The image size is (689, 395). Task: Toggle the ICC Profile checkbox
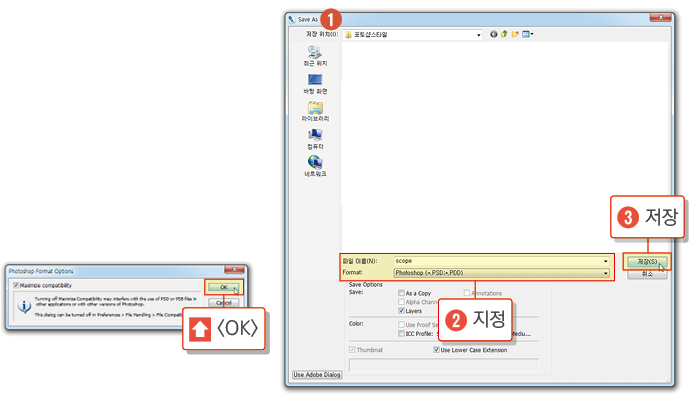tap(401, 333)
